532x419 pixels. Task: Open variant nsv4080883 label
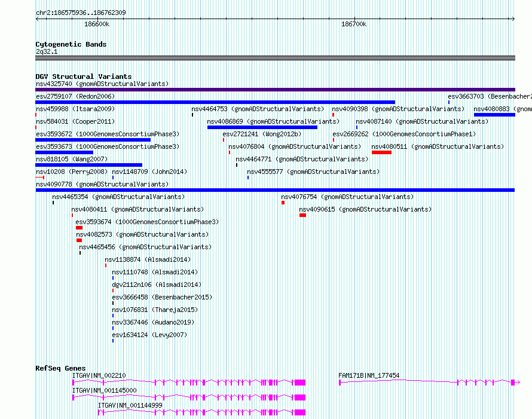click(503, 109)
